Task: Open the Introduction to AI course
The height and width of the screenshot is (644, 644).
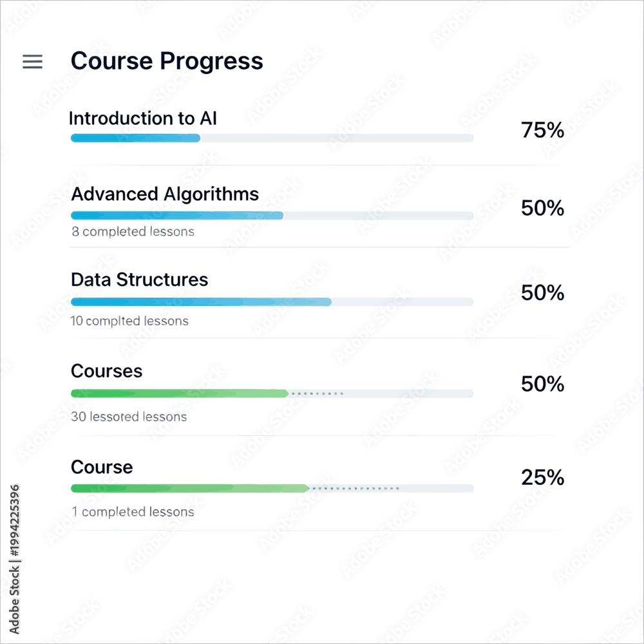Action: point(142,118)
